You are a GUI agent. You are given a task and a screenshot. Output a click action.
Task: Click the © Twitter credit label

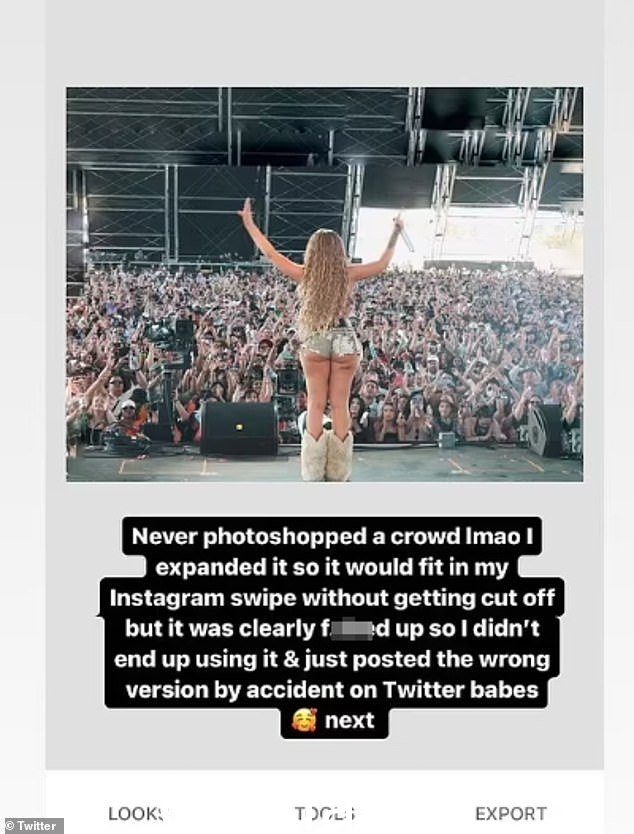[x=31, y=826]
